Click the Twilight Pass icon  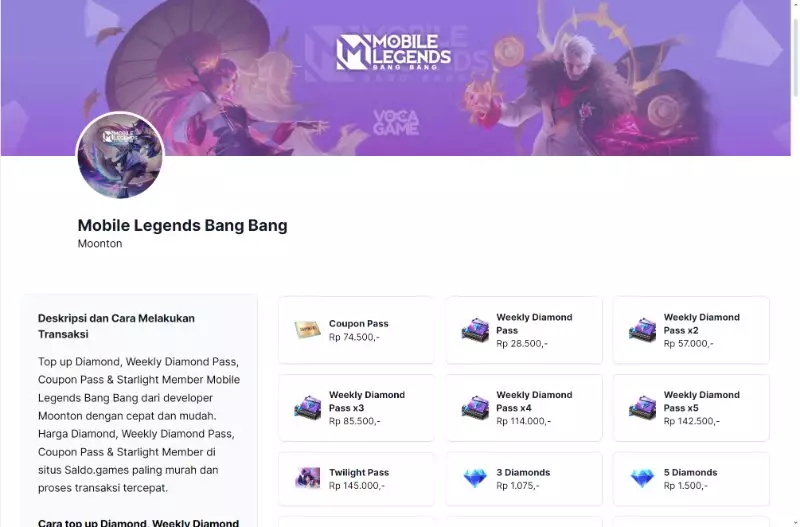[x=307, y=478]
